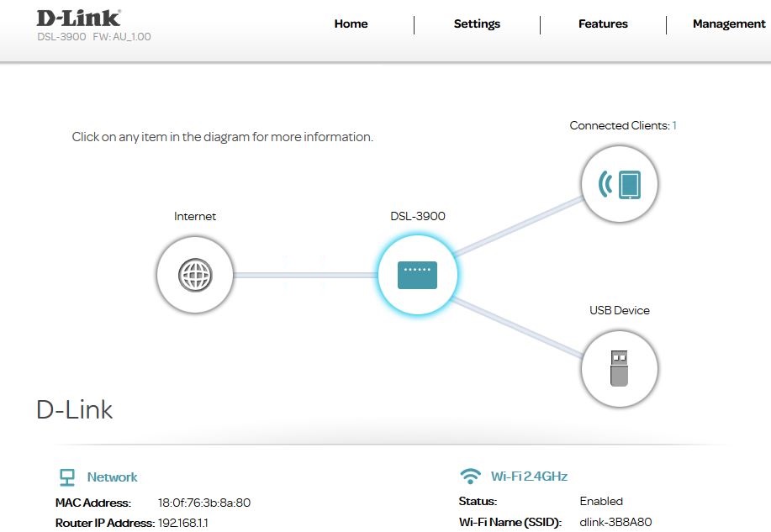Image resolution: width=771 pixels, height=532 pixels.
Task: Click the Connected Clients count 1
Action: click(x=674, y=125)
